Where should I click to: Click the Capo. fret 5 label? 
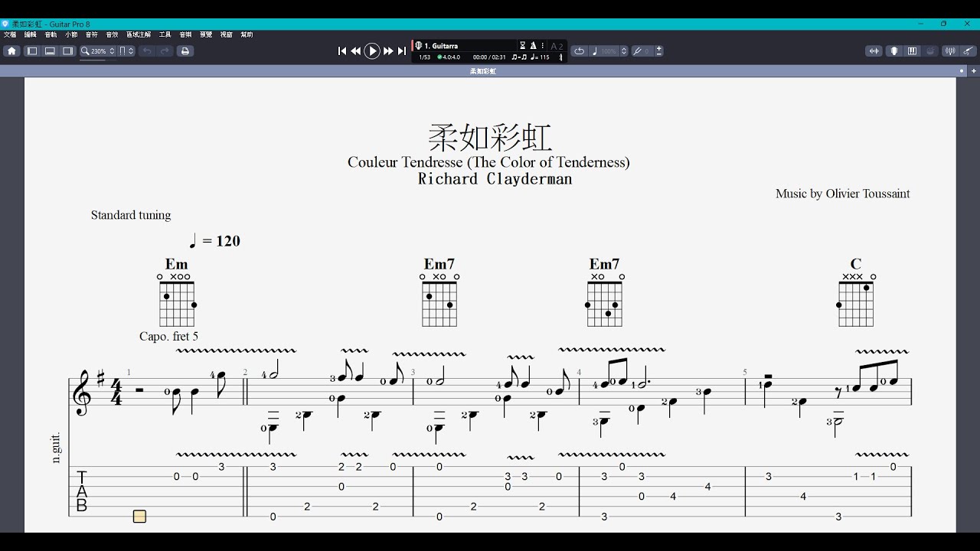[168, 336]
